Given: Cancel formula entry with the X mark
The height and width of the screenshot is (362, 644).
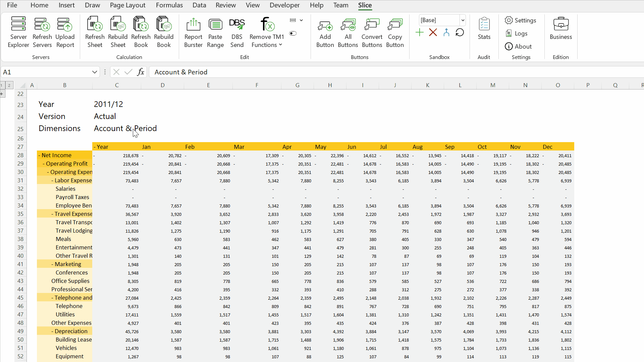Looking at the screenshot, I should coord(116,72).
